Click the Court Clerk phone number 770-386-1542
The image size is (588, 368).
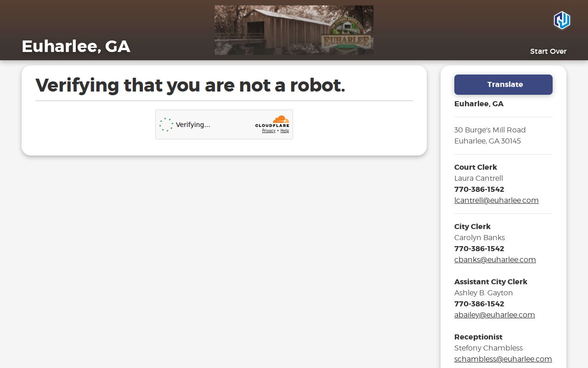(479, 190)
